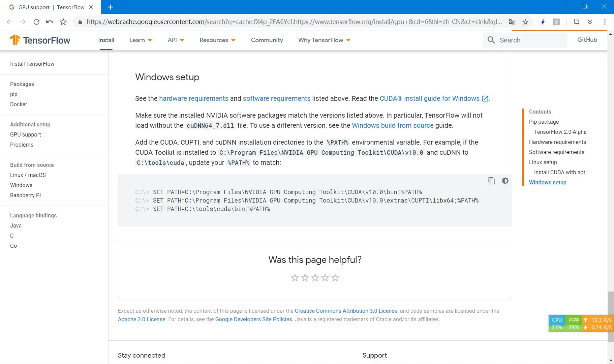Click the search magnifier icon
The image size is (614, 364).
point(491,40)
